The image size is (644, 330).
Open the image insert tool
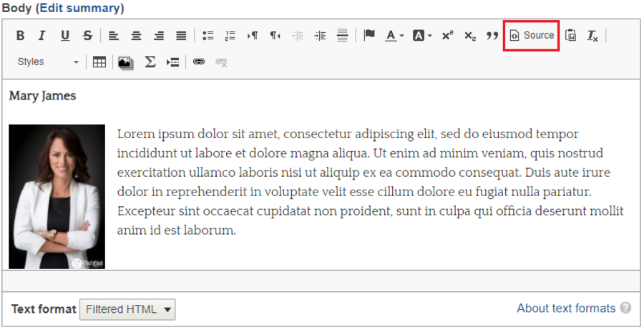click(125, 62)
